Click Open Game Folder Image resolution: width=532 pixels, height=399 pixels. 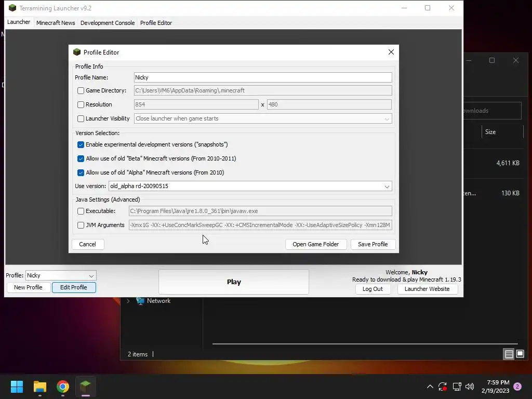316,244
